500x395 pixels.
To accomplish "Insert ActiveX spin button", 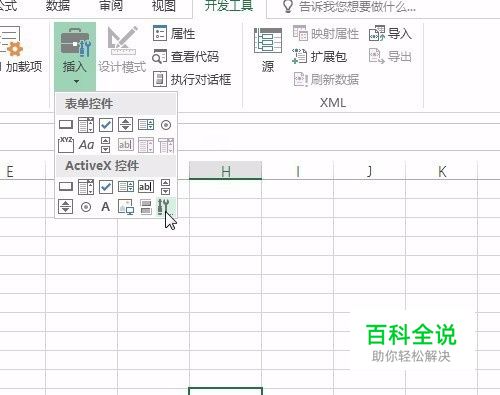I will point(66,207).
